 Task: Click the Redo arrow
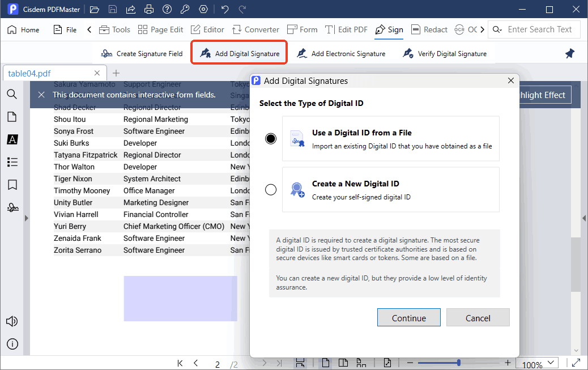pyautogui.click(x=242, y=10)
